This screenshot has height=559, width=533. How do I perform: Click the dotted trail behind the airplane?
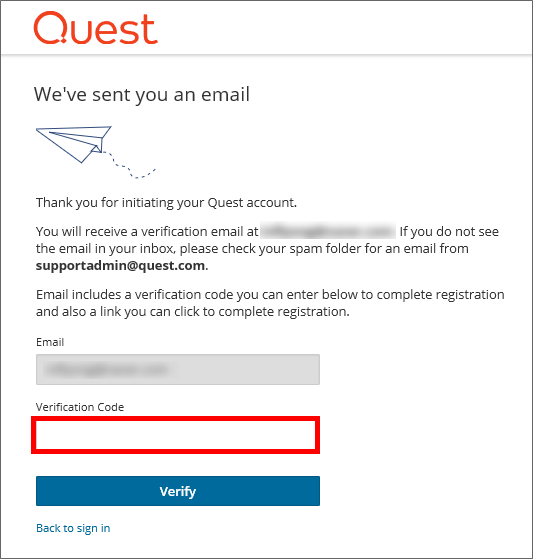[x=129, y=165]
